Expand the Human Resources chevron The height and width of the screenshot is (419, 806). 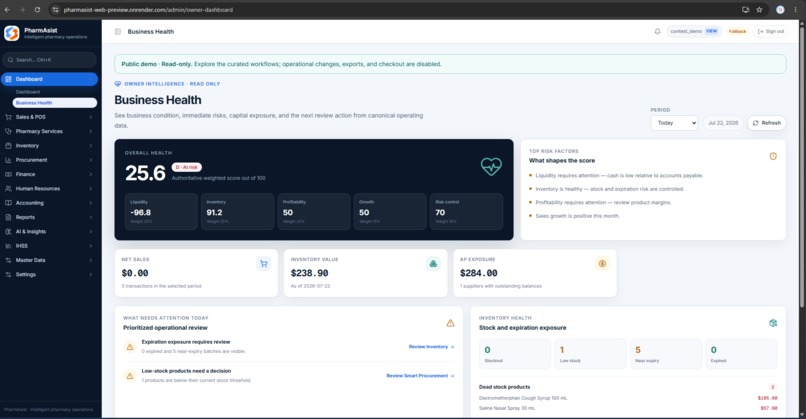pos(91,189)
